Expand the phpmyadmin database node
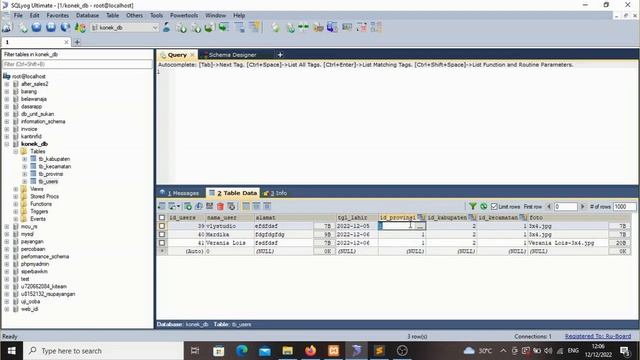This screenshot has height=360, width=640. (7, 264)
